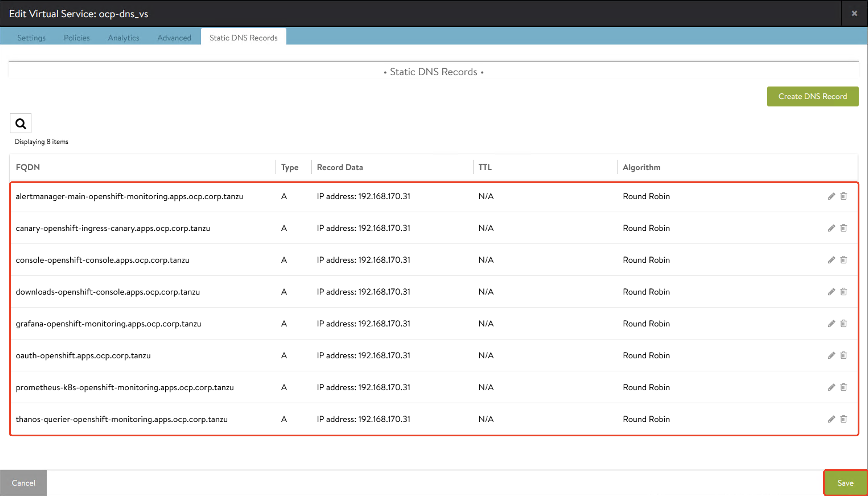
Task: Edit the grafana-openshift-monitoring record
Action: 831,324
